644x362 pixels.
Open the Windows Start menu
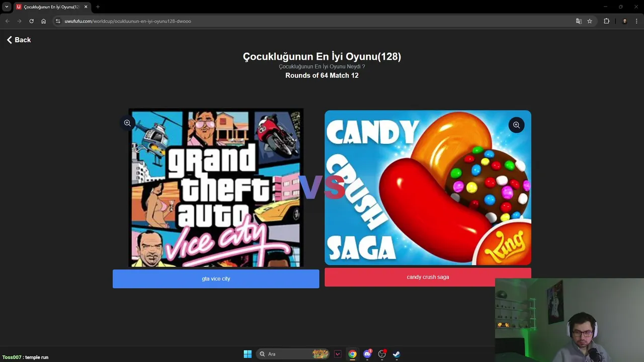[x=248, y=354]
